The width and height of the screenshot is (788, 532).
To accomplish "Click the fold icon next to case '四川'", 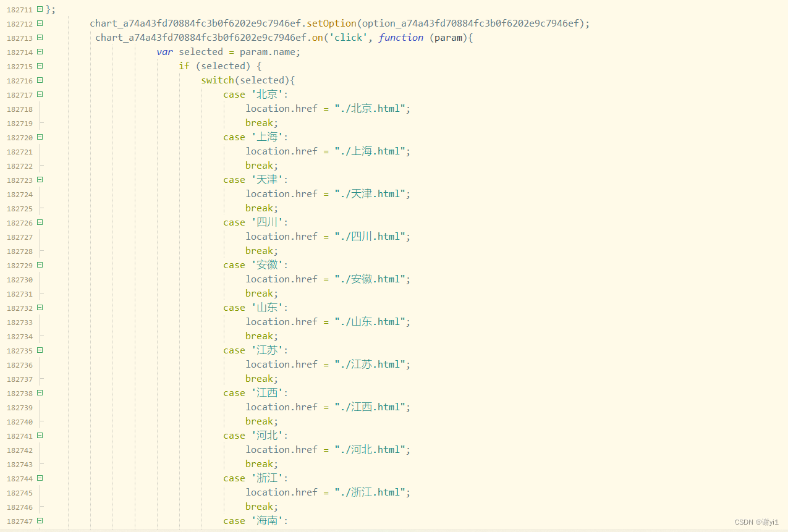I will [39, 222].
